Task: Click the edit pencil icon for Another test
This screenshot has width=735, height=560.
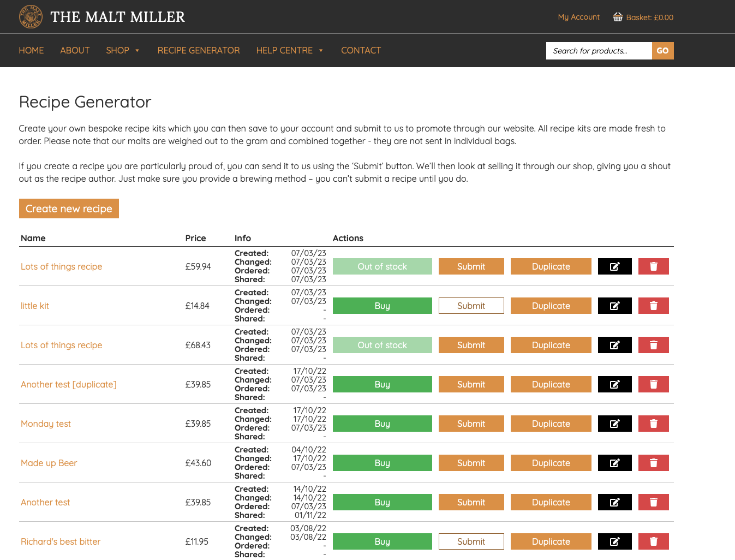Action: pyautogui.click(x=614, y=502)
